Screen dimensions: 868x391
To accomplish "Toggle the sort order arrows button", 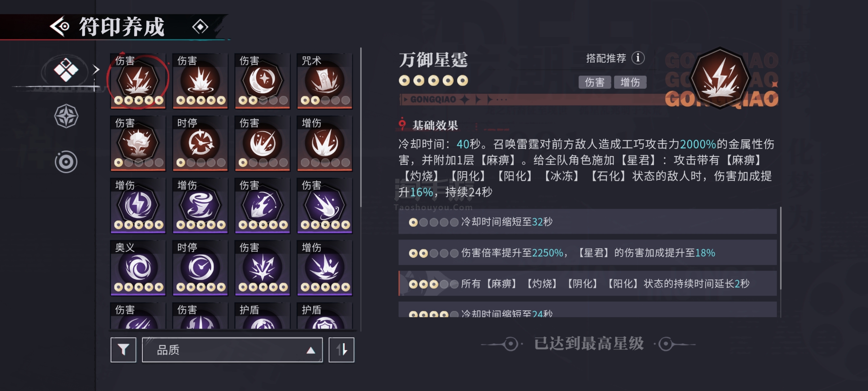I will click(341, 350).
